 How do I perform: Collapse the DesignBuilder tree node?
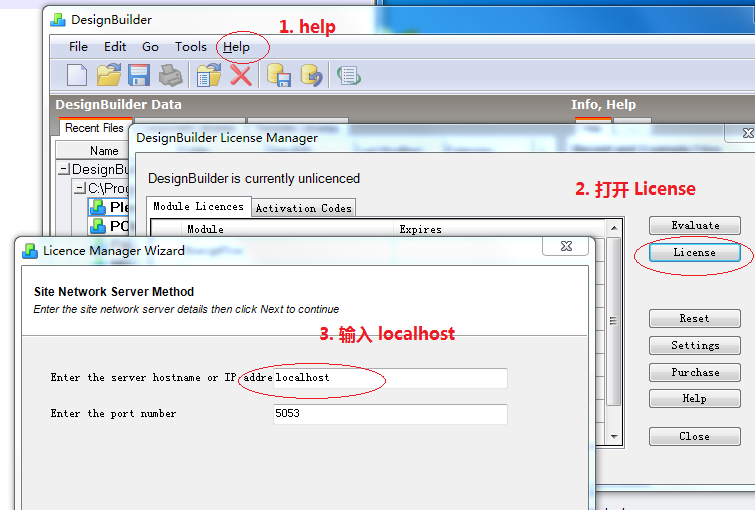pyautogui.click(x=65, y=170)
